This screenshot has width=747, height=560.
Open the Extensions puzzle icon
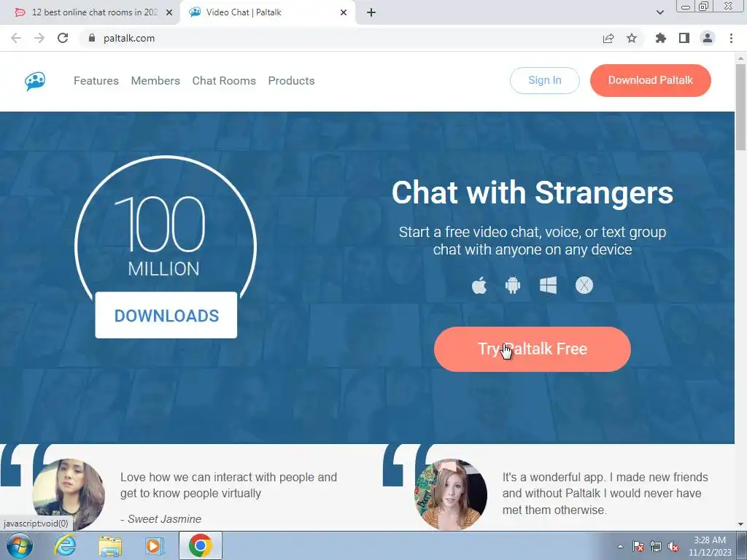tap(661, 38)
